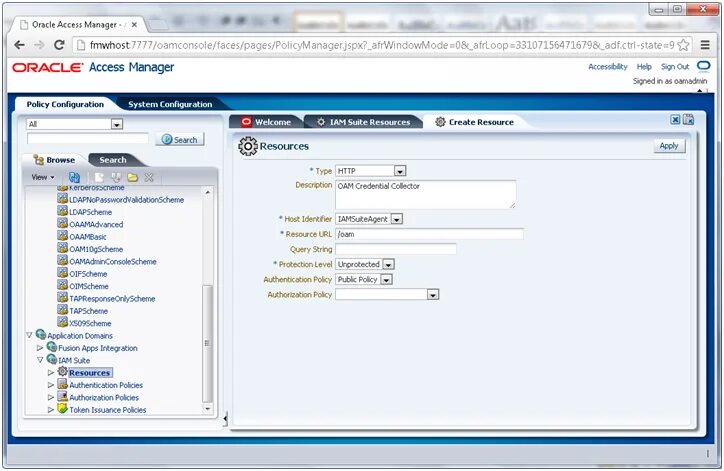Open the Chrome hamburger menu

pos(705,45)
